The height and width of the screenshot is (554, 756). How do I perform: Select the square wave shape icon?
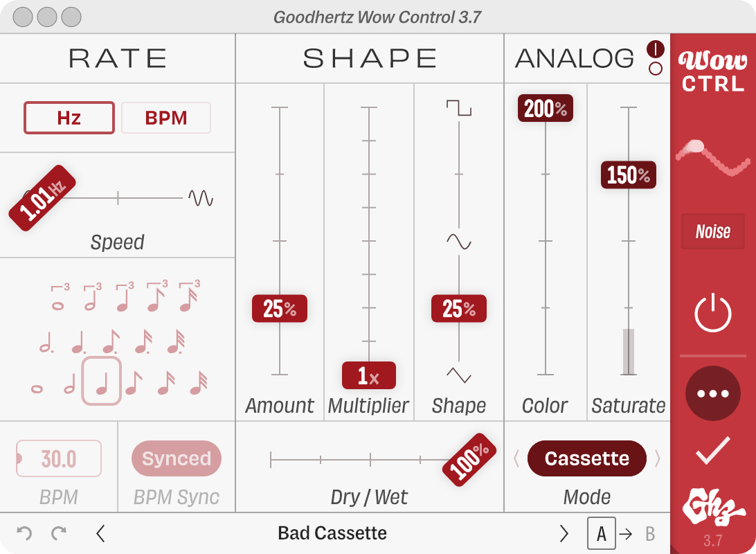458,107
